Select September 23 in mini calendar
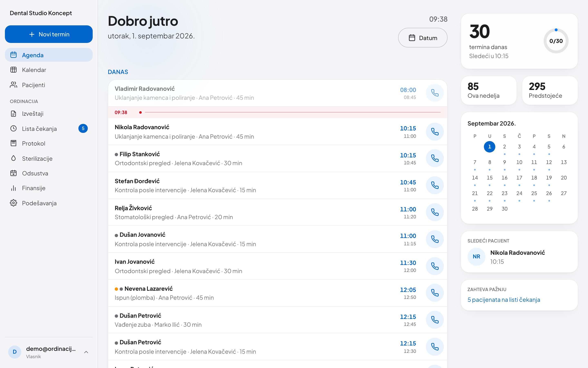This screenshot has width=588, height=368. coord(504,193)
